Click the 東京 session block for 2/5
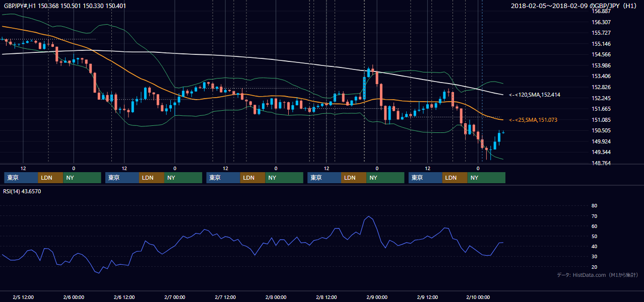644x302 pixels. [x=21, y=178]
